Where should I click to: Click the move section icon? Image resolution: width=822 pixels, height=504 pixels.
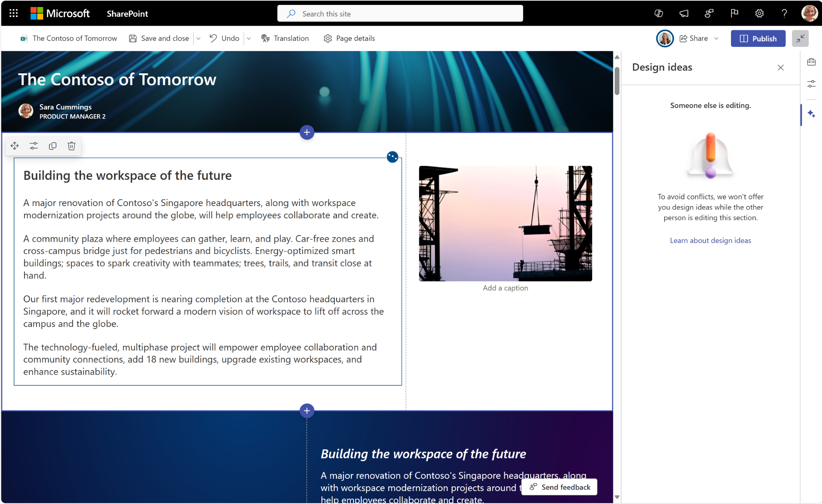[x=15, y=146]
